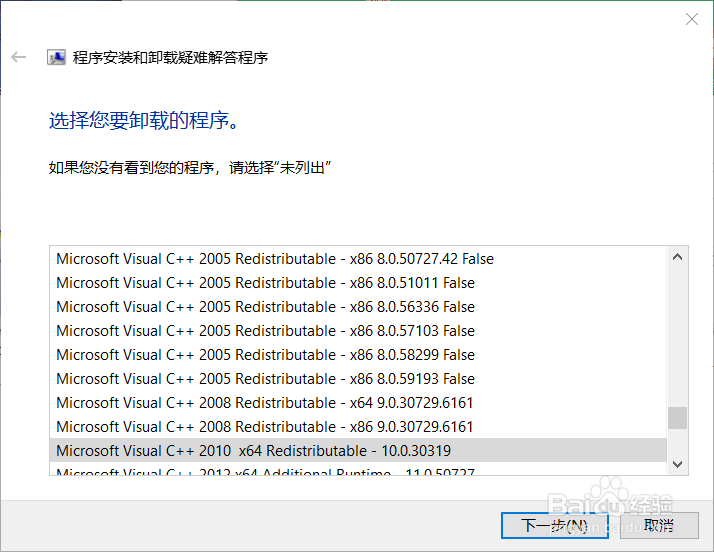Select Visual C++ 2005 x86 8.0.58299 False
The image size is (714, 552).
click(x=358, y=355)
